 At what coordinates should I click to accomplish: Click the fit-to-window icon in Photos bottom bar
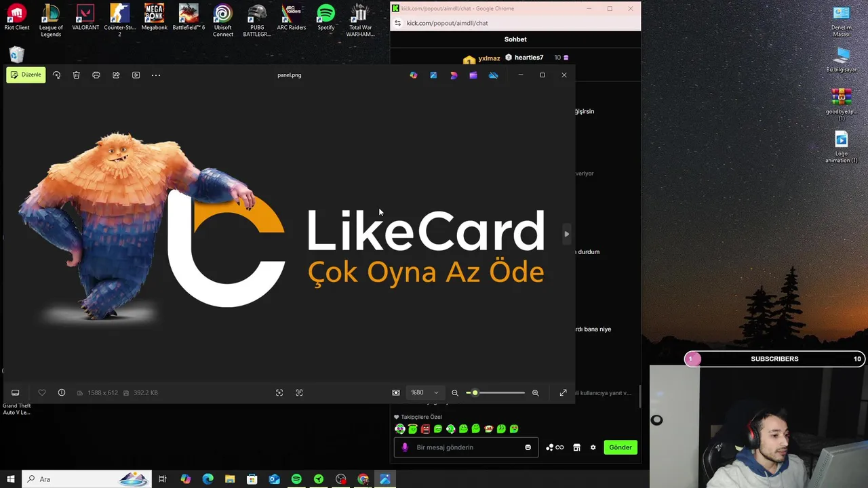click(x=279, y=392)
